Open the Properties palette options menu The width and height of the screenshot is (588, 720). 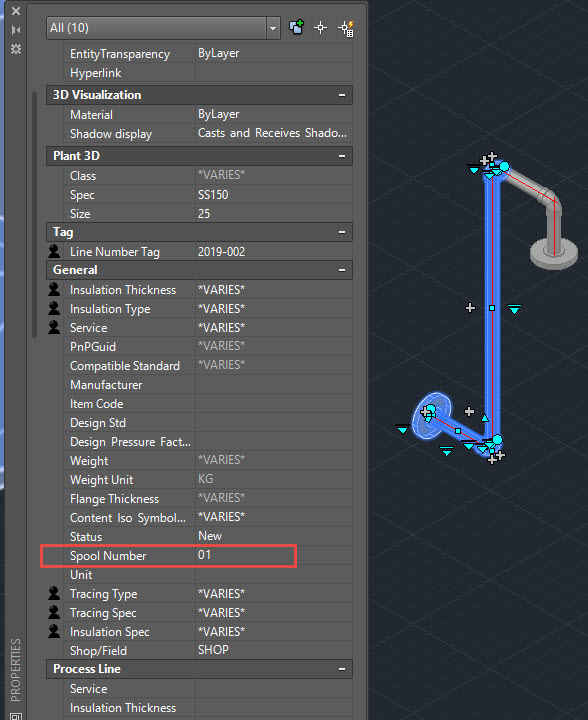click(16, 49)
